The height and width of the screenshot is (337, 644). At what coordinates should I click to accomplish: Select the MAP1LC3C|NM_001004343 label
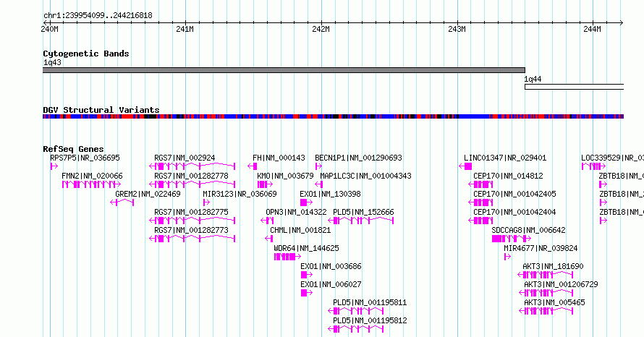[365, 176]
